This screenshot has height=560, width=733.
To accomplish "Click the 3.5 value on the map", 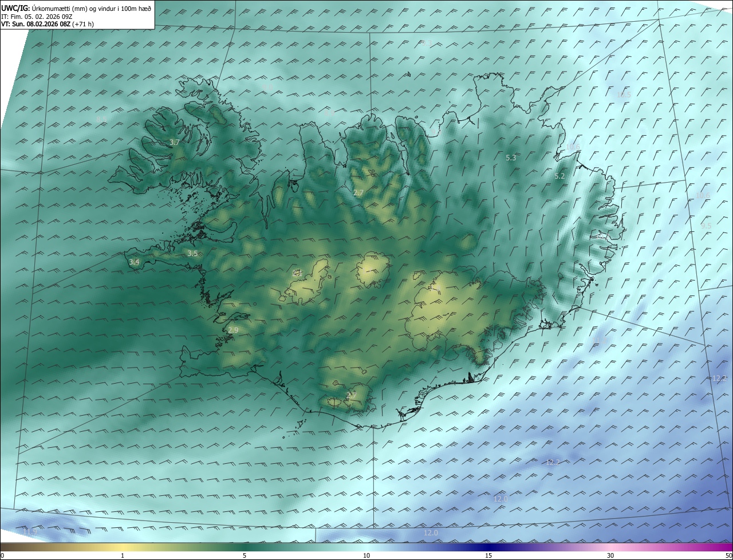I will 192,253.
